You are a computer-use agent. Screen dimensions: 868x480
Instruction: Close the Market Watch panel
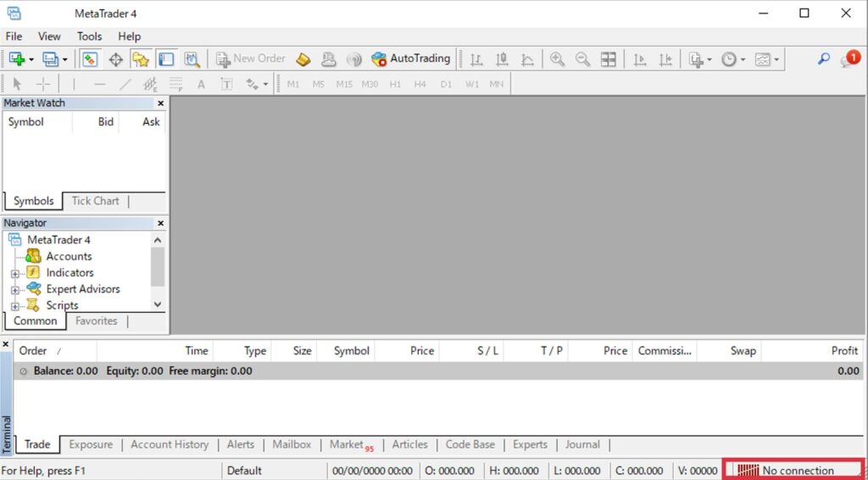(160, 103)
